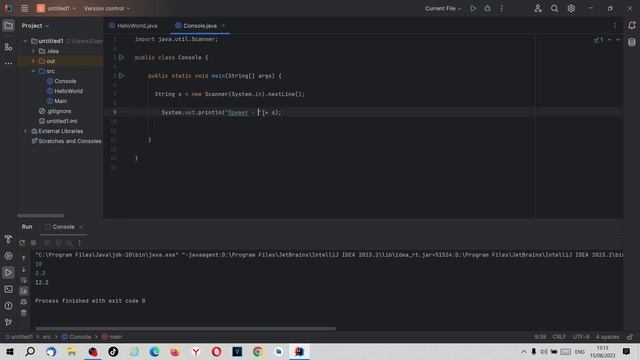This screenshot has width=640, height=360.
Task: Toggle the Run tool window icon
Action: [x=8, y=273]
